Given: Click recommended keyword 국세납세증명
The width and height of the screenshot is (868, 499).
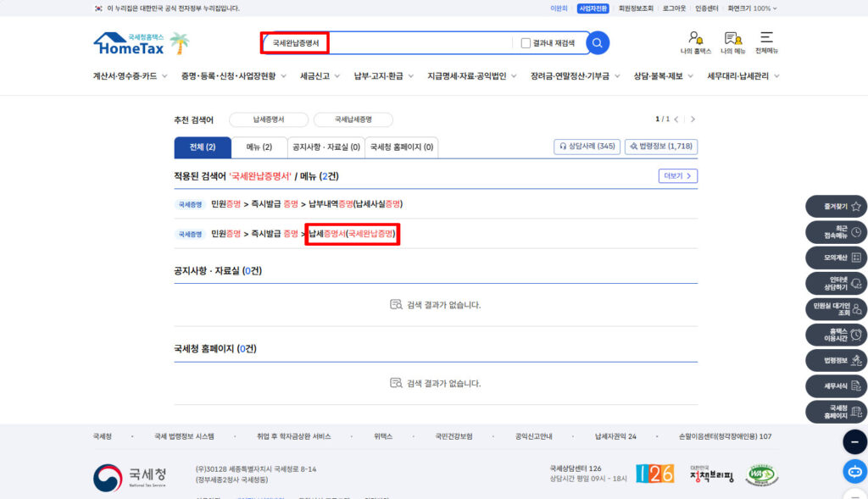Looking at the screenshot, I should [353, 119].
